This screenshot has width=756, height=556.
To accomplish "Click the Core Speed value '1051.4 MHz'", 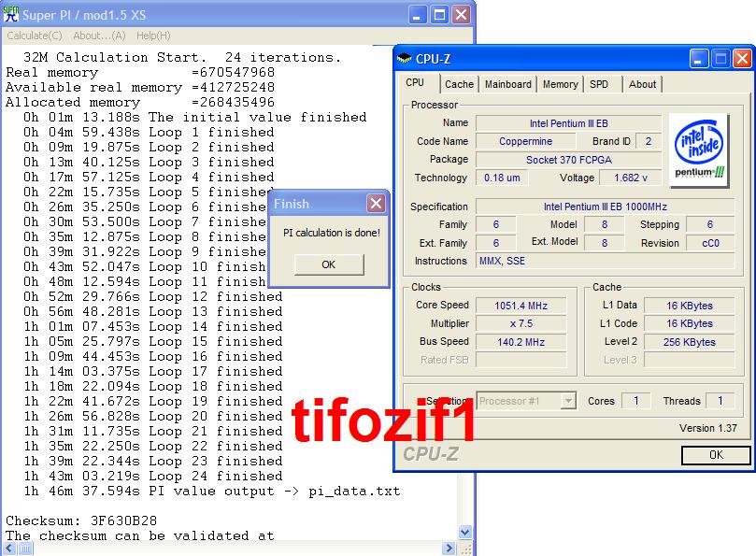I will click(521, 306).
